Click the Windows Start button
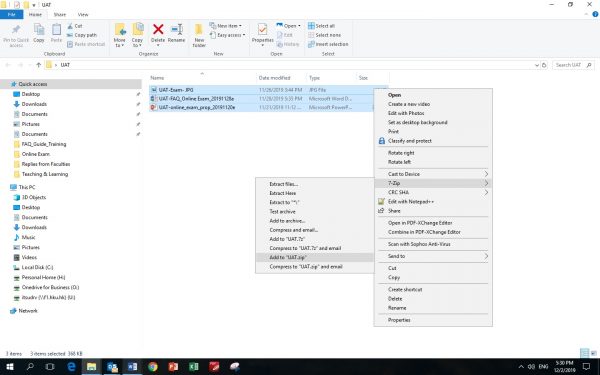 pos(10,367)
